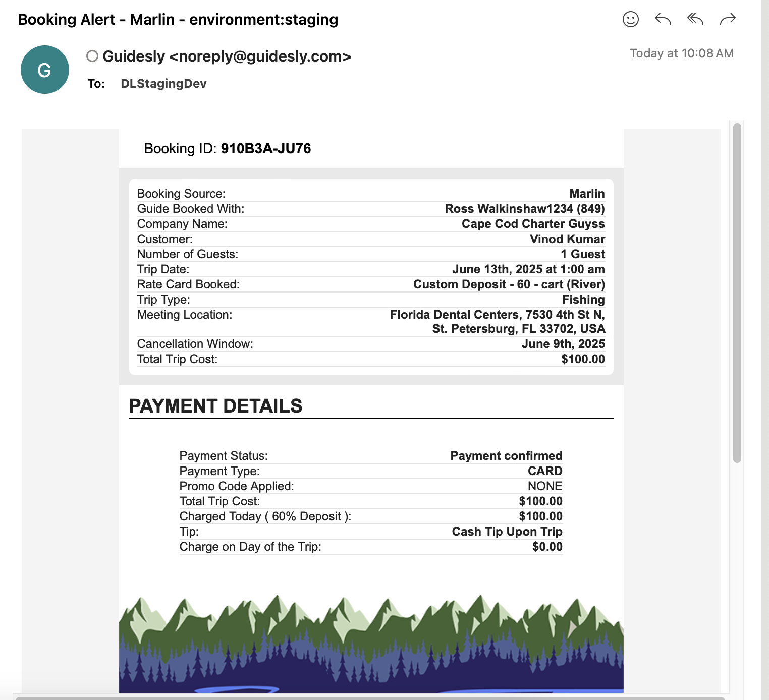Click the guide name Ross Walkinshaw1234 (849)
Screen dimensions: 769x700
coord(524,209)
